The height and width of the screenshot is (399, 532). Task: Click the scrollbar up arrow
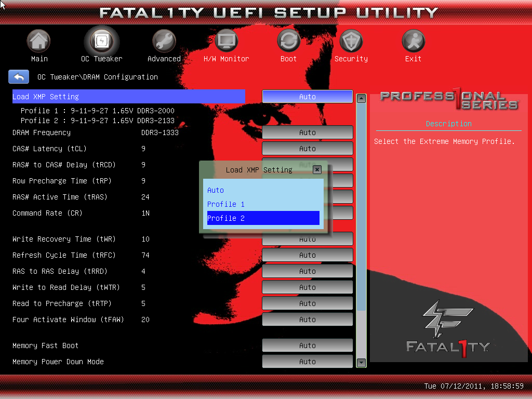point(362,98)
